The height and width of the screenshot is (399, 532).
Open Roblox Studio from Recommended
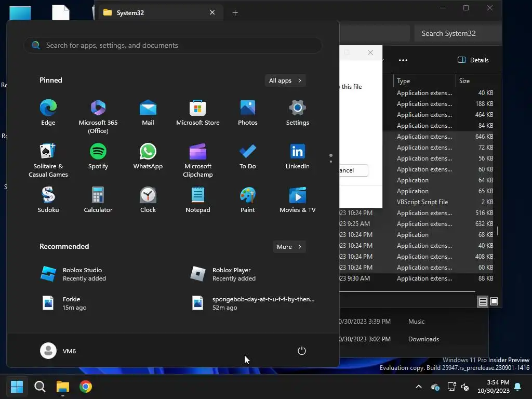click(73, 274)
